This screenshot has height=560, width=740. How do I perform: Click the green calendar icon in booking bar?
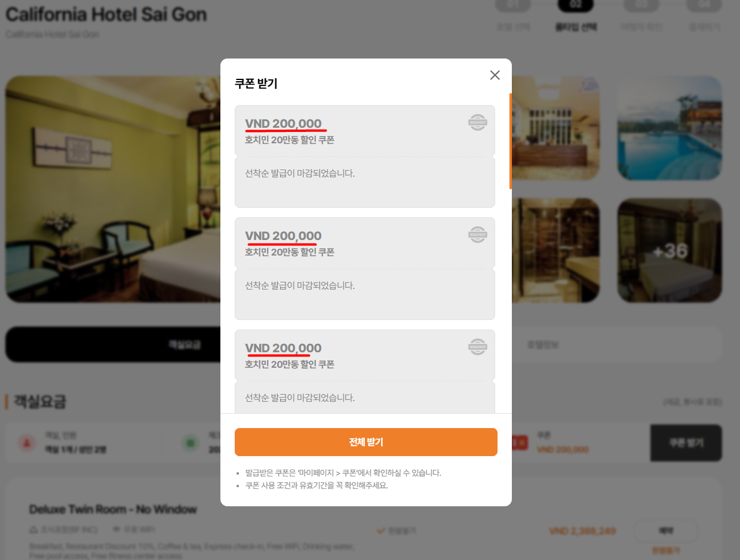click(x=190, y=443)
